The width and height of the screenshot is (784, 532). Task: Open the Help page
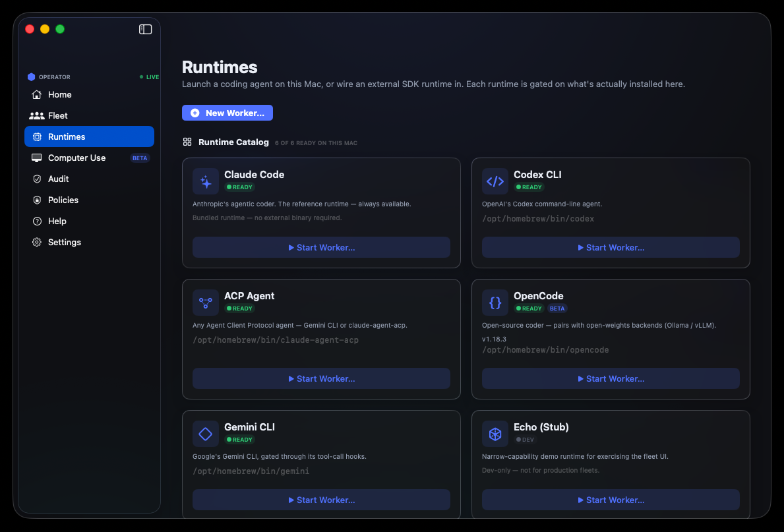tap(89, 221)
